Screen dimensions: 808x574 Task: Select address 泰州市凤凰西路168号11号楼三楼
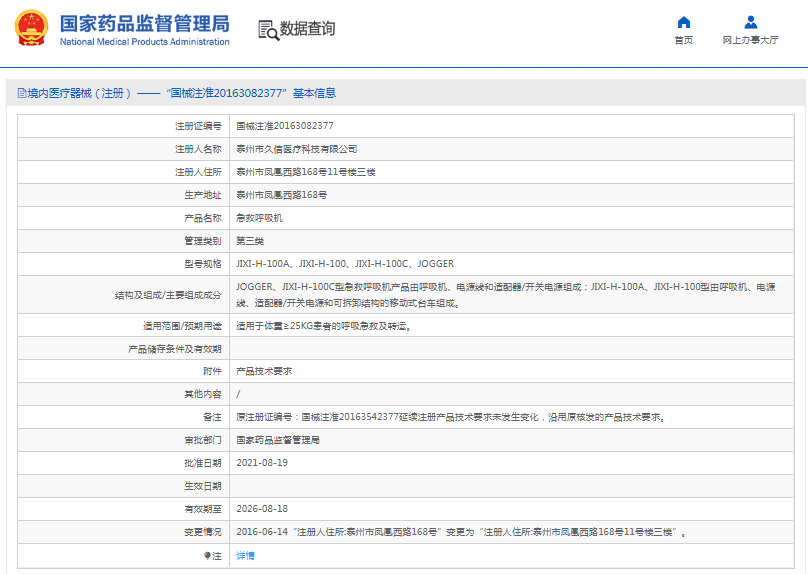tap(306, 172)
